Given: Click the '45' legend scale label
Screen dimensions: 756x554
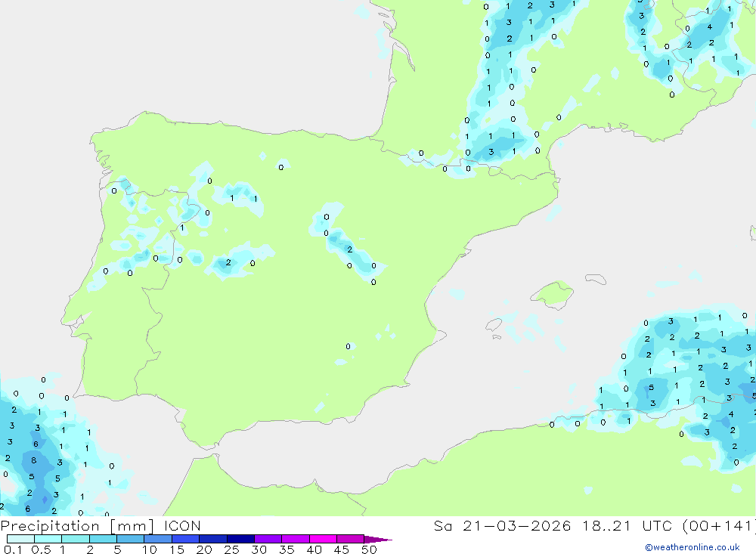Looking at the screenshot, I should [x=342, y=549].
